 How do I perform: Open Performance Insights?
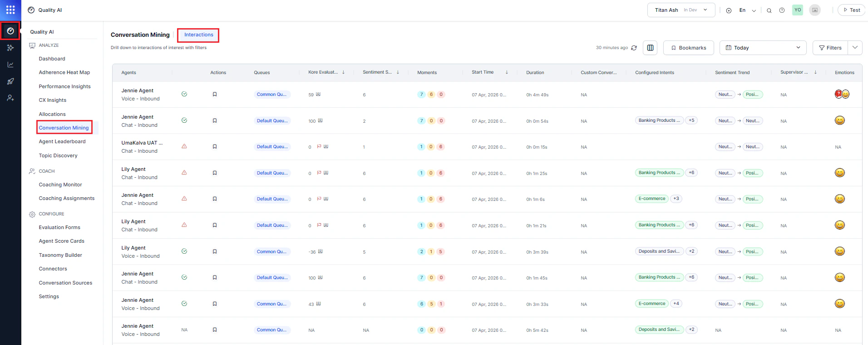(64, 86)
